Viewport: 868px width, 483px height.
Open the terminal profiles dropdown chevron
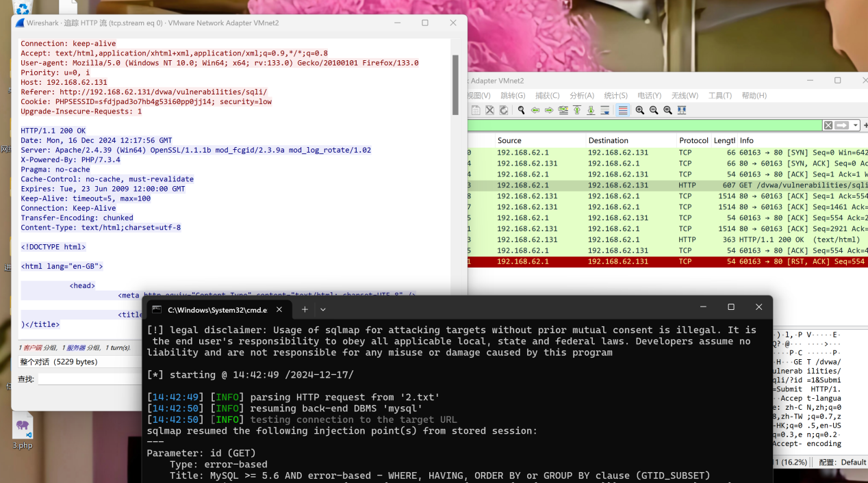point(323,309)
